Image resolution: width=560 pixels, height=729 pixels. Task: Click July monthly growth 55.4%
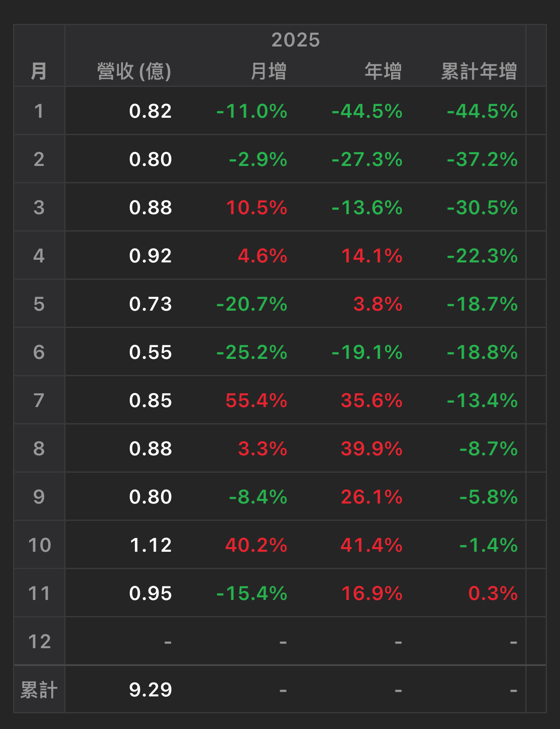[257, 400]
